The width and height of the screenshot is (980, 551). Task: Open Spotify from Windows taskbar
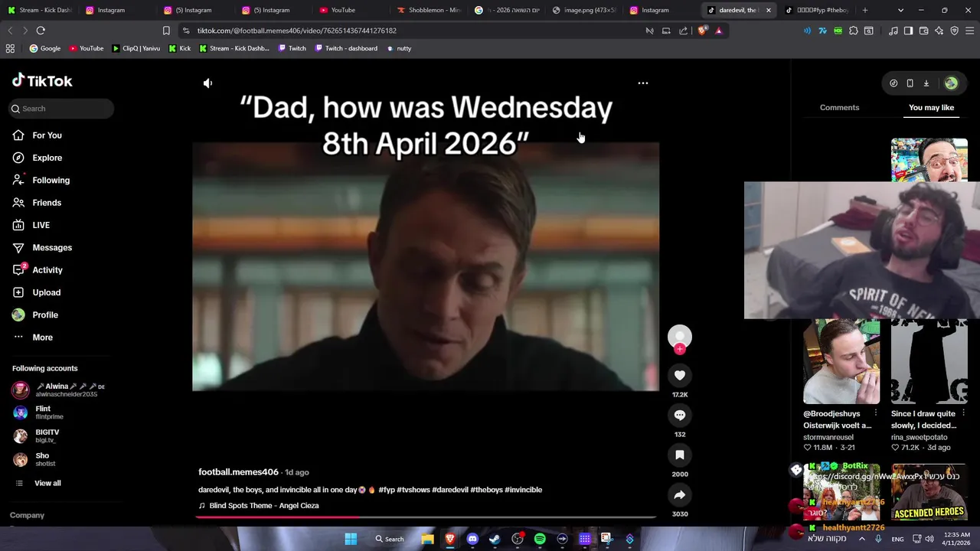pos(540,539)
